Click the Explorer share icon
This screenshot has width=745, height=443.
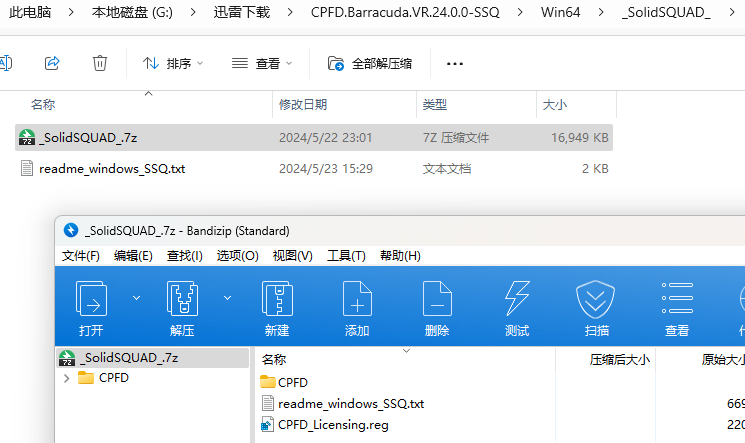pos(52,63)
